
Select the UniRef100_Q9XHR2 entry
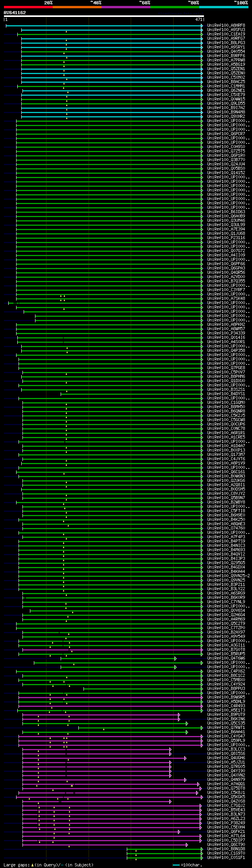point(226,117)
